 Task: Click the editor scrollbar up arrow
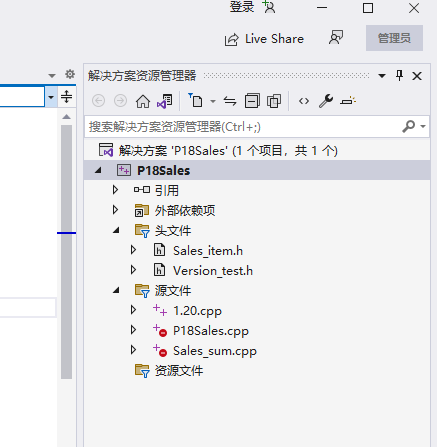[66, 116]
